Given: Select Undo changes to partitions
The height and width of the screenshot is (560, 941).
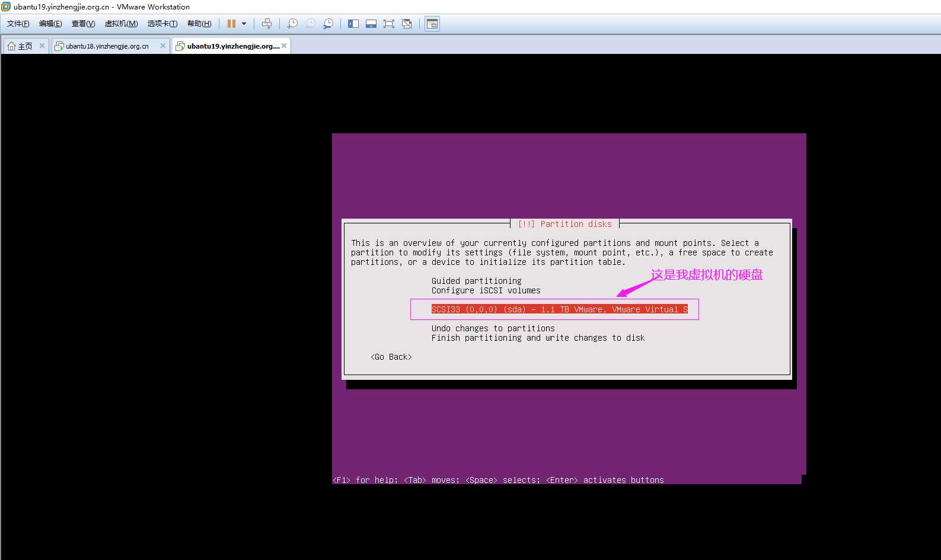Looking at the screenshot, I should coord(493,328).
